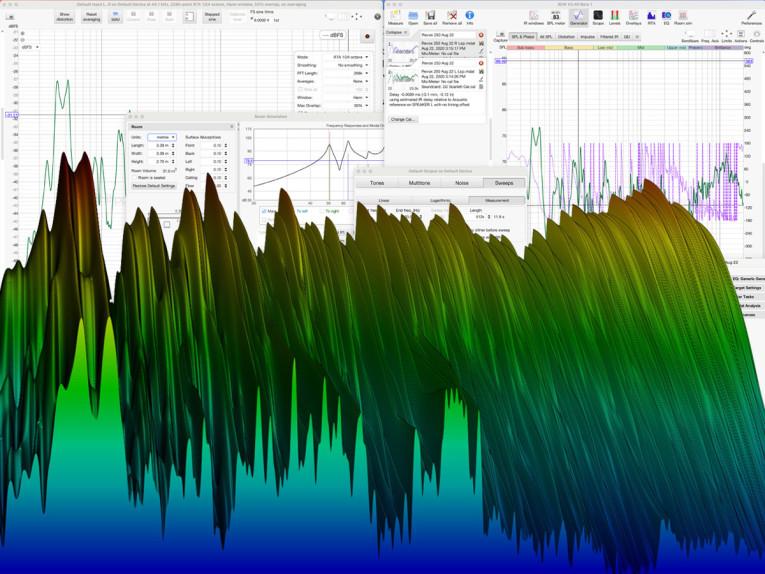
Task: Open Preferences with the wrench icon
Action: pyautogui.click(x=751, y=16)
